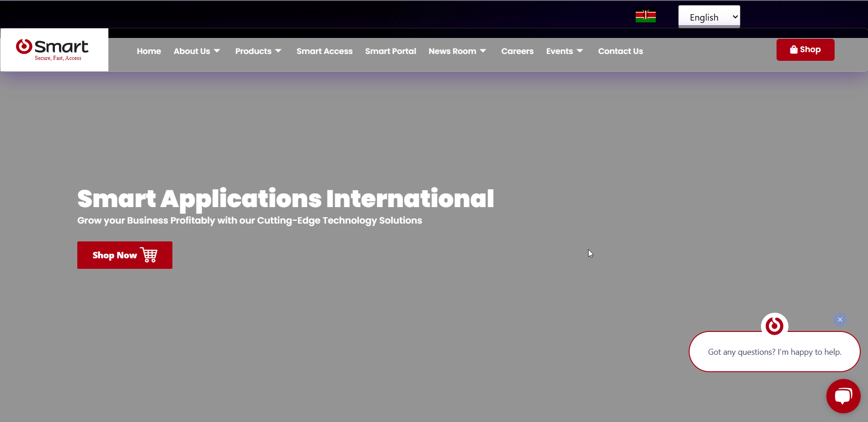868x422 pixels.
Task: Click the Shop Now button
Action: 125,255
